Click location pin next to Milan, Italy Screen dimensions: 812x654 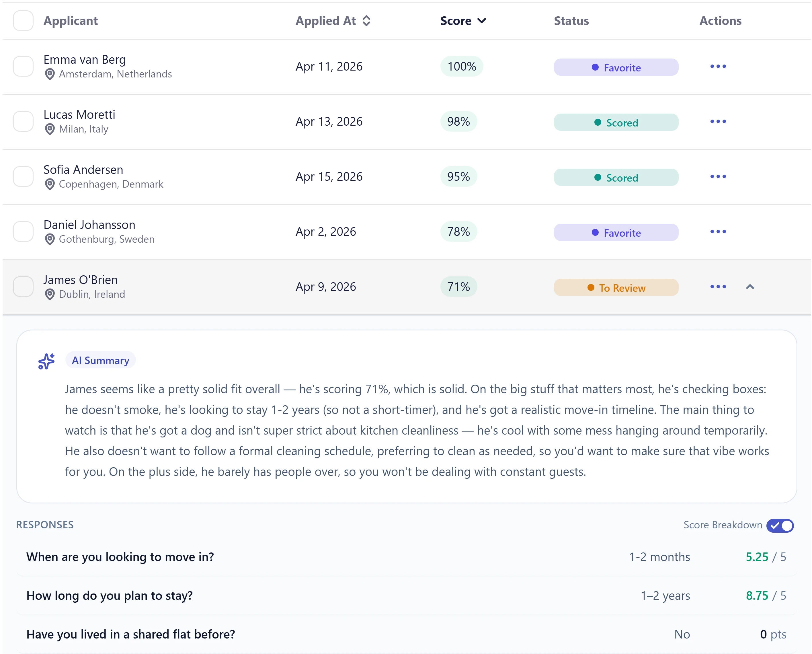[x=50, y=129]
